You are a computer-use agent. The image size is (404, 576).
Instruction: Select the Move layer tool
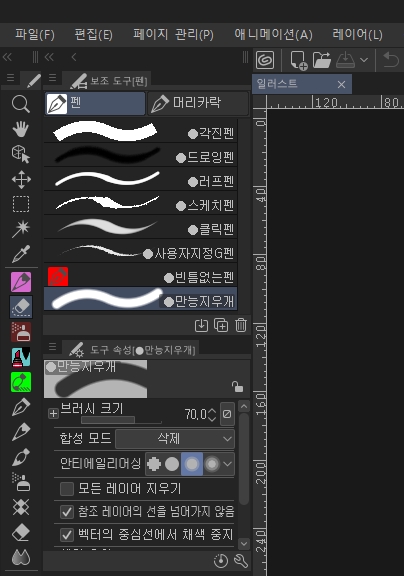pyautogui.click(x=21, y=179)
